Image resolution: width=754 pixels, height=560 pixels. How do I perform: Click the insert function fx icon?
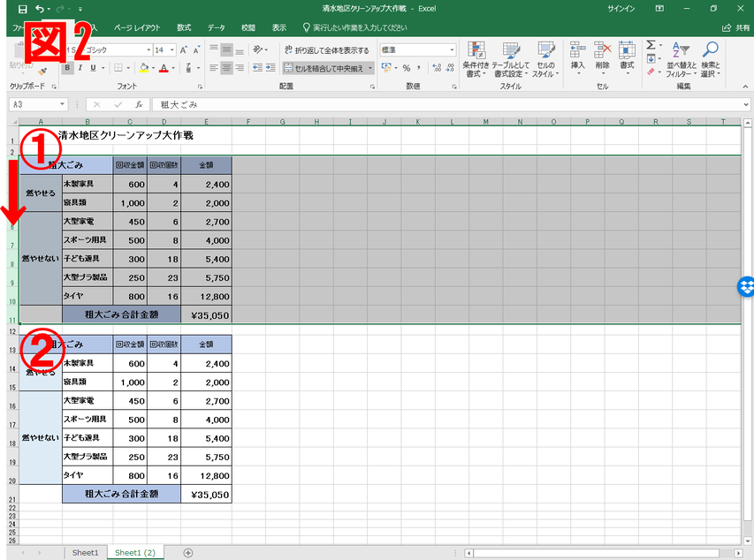(x=139, y=104)
